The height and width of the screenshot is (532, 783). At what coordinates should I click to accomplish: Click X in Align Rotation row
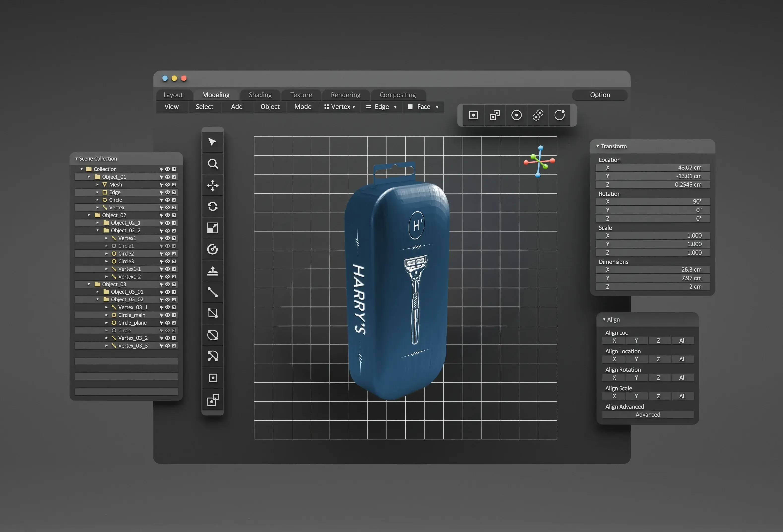[x=614, y=378]
